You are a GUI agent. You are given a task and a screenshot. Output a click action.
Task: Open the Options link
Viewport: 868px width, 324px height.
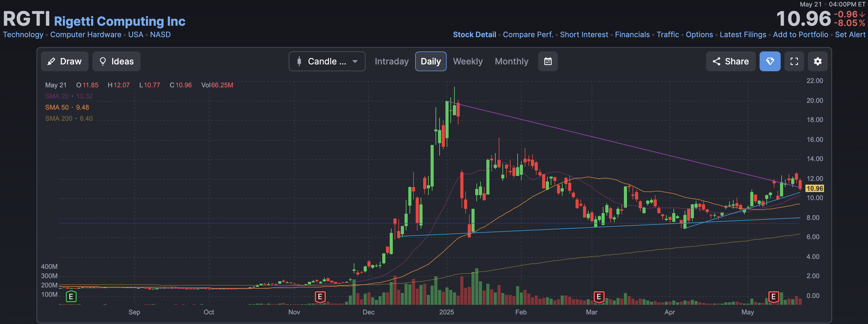tap(699, 35)
